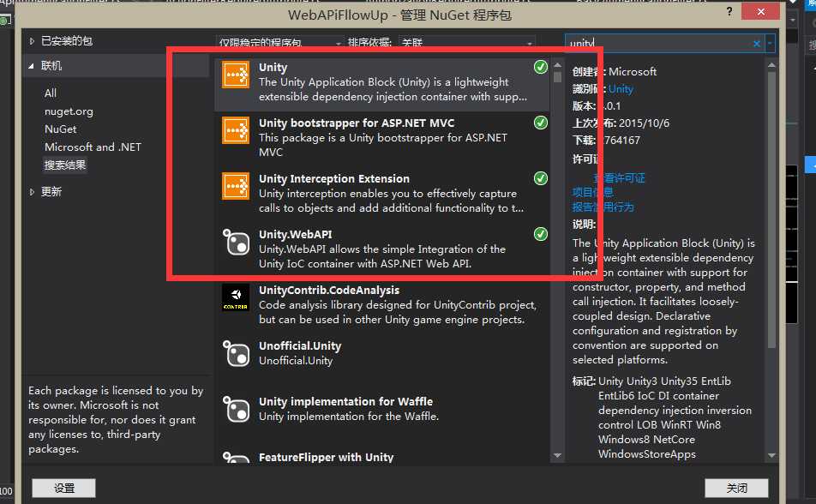
Task: Click details pane scrollbar down arrow
Action: tap(771, 456)
